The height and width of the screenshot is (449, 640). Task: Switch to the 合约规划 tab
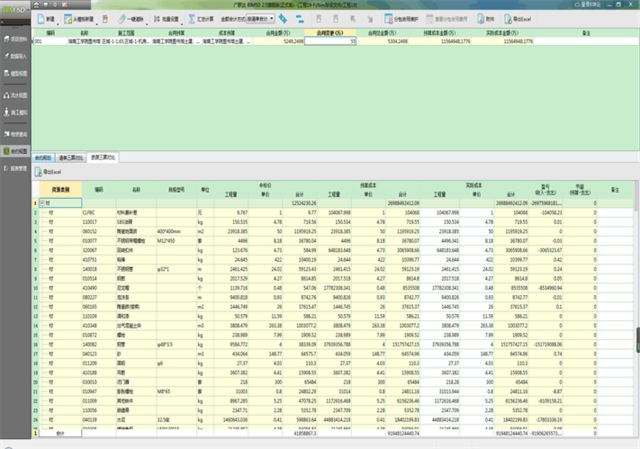[42, 158]
